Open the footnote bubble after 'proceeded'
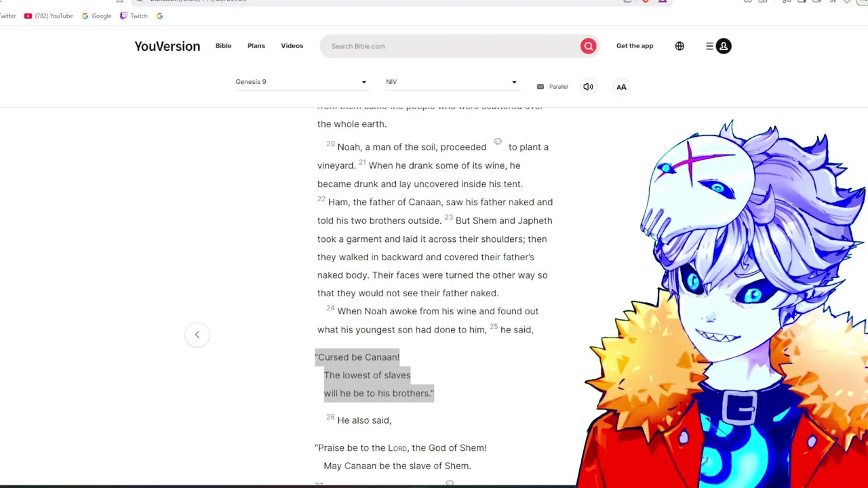Screen dimensions: 868x488 (498, 142)
